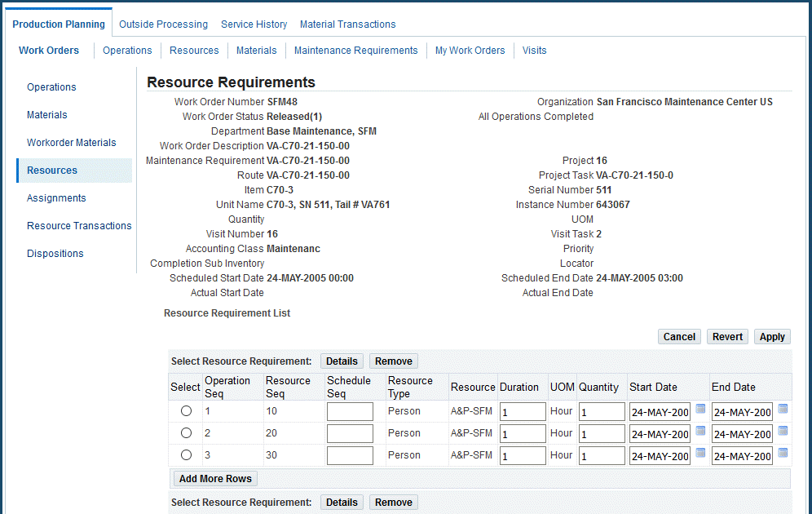812x514 pixels.
Task: Click Schedule Seq field for resource seq 10
Action: [350, 412]
